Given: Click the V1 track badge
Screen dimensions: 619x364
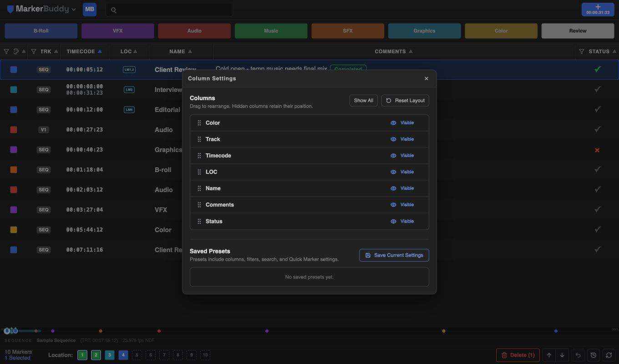Looking at the screenshot, I should click(x=44, y=130).
